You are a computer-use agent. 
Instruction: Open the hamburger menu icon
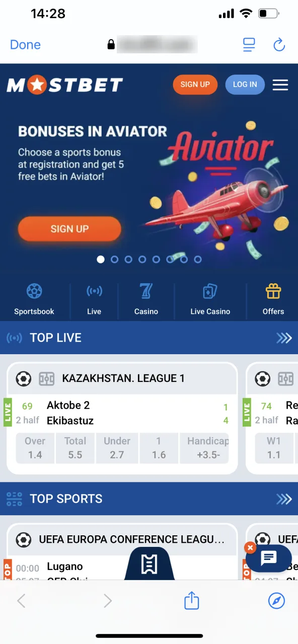[280, 85]
